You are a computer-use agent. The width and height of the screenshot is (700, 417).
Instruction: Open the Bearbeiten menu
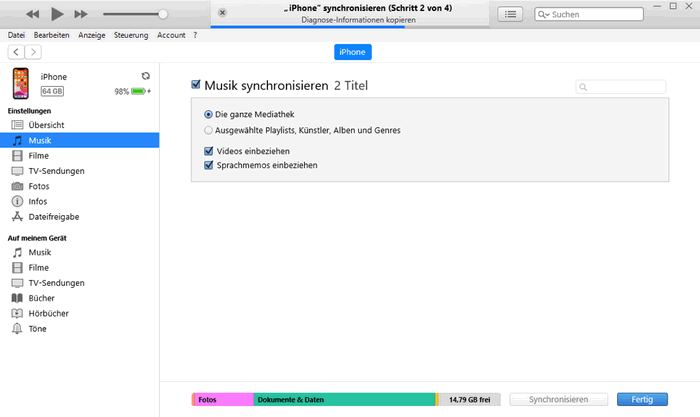click(x=51, y=35)
